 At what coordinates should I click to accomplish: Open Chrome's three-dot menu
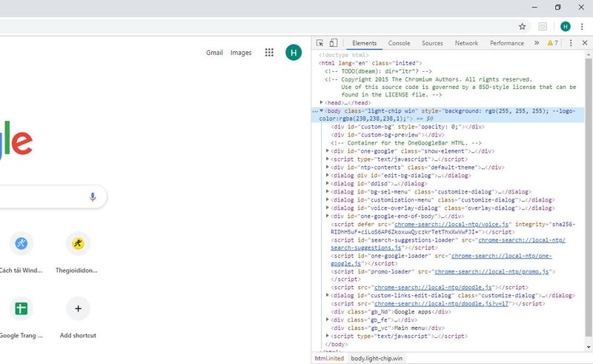pyautogui.click(x=582, y=27)
